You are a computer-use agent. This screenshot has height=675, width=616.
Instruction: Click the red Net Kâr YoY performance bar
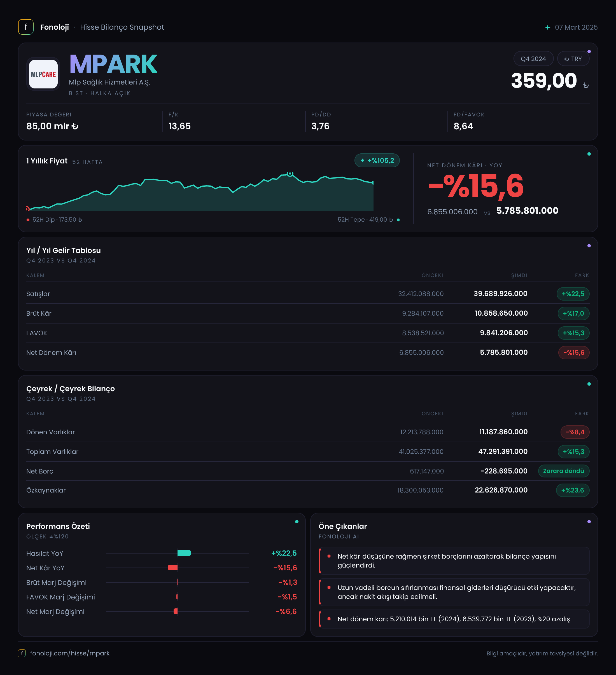point(173,568)
